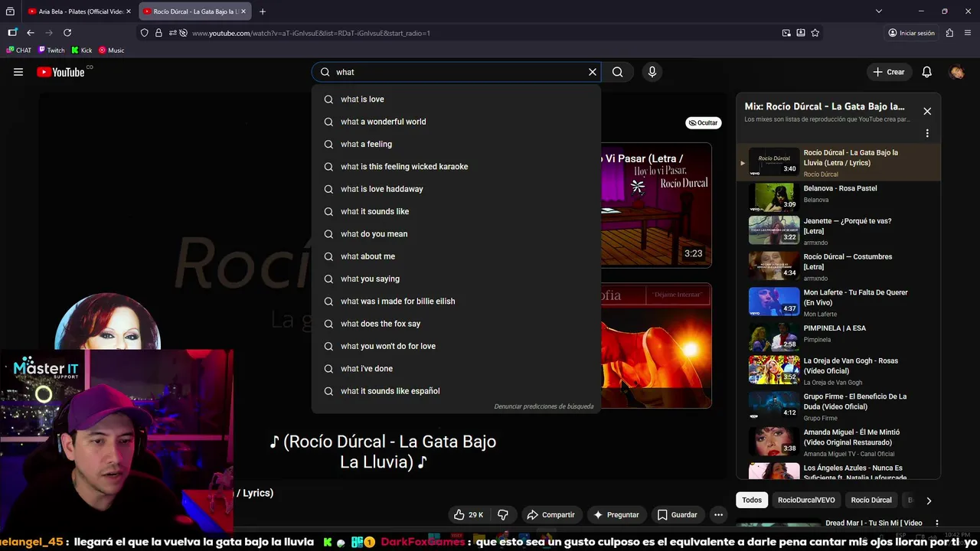Click the YouTube search input field
The image size is (980, 551).
pyautogui.click(x=456, y=72)
